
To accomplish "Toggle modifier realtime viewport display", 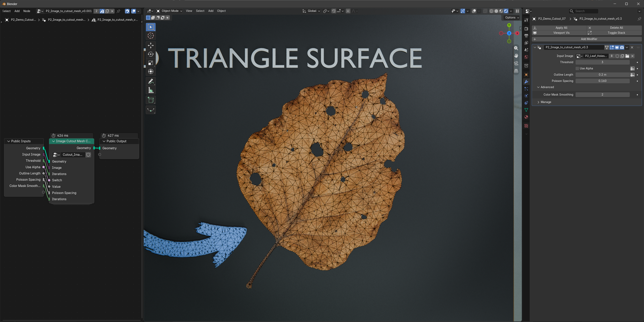I will (x=617, y=47).
